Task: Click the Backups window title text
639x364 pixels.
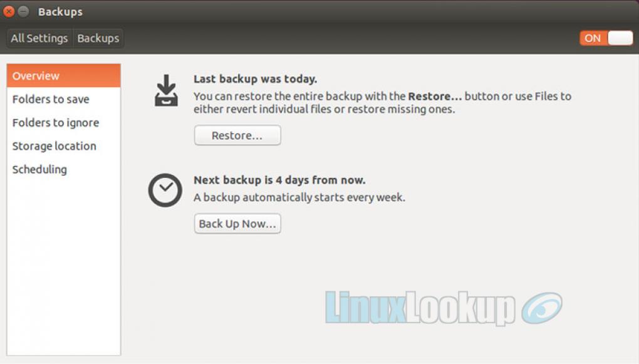Action: coord(60,12)
